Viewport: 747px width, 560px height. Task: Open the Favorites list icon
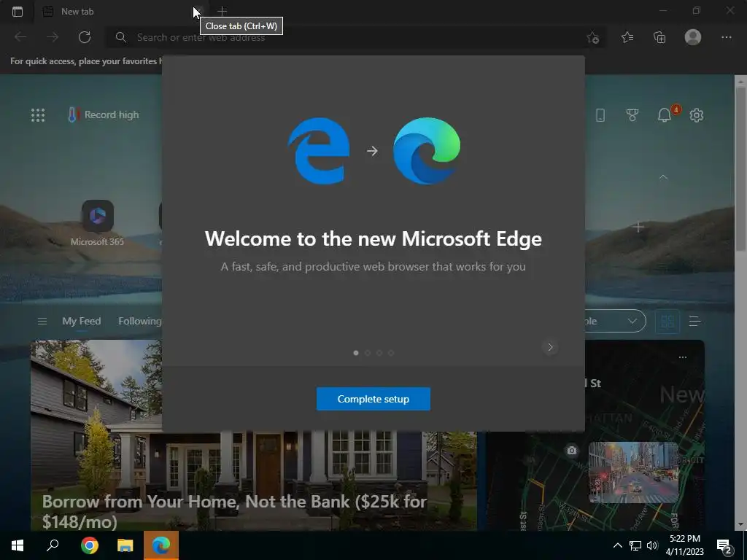627,37
